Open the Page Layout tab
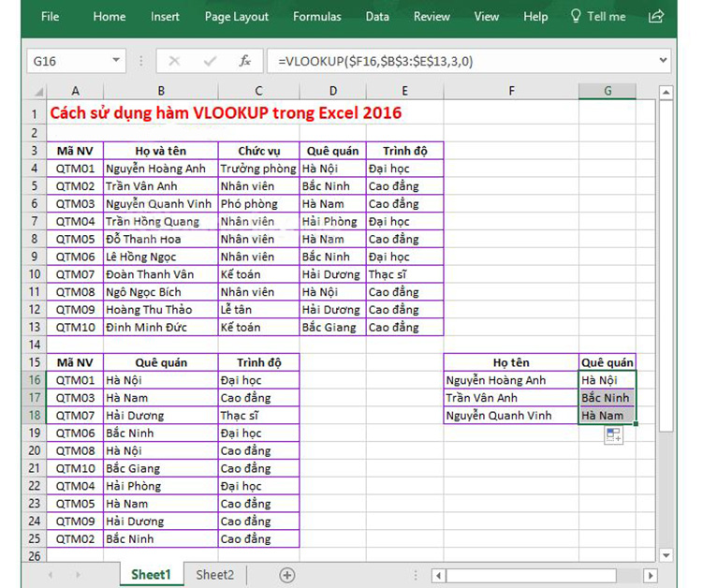This screenshot has height=588, width=702. pos(237,17)
